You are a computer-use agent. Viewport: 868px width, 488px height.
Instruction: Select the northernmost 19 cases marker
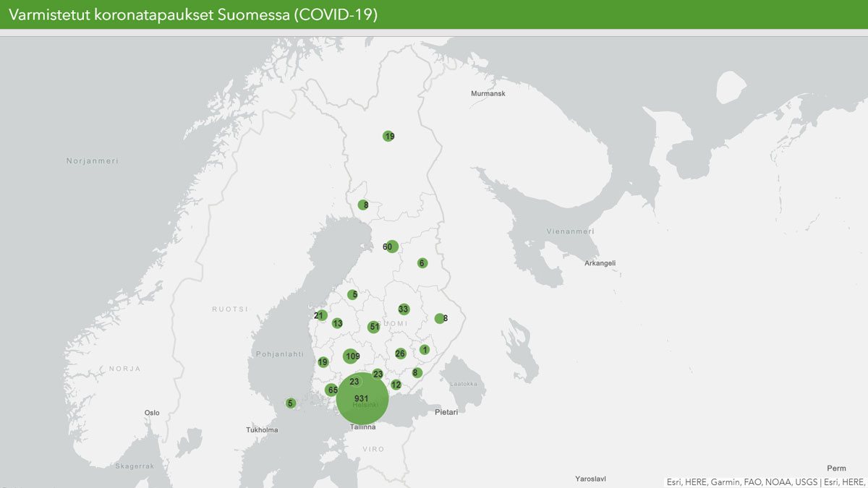388,136
